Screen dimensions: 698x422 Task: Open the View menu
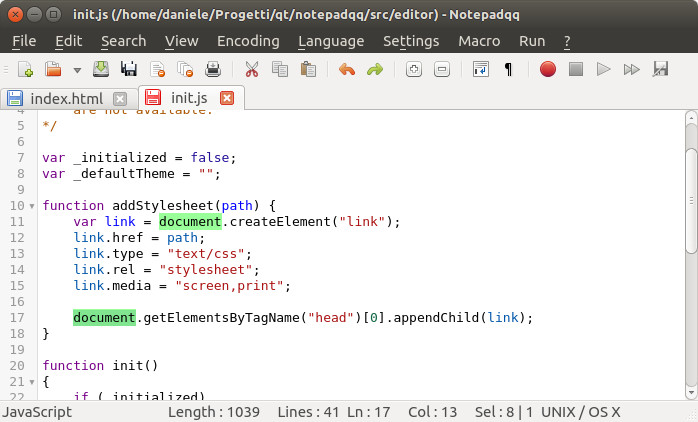pos(181,41)
